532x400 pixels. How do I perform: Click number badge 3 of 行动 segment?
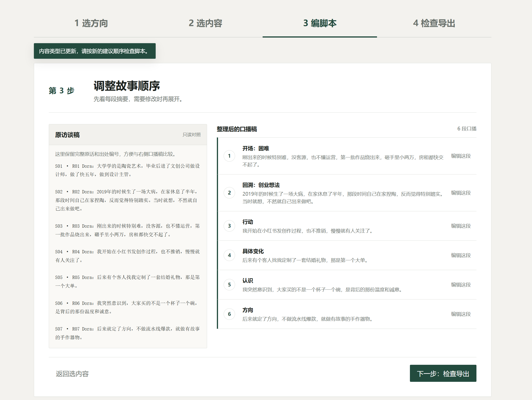pyautogui.click(x=229, y=226)
